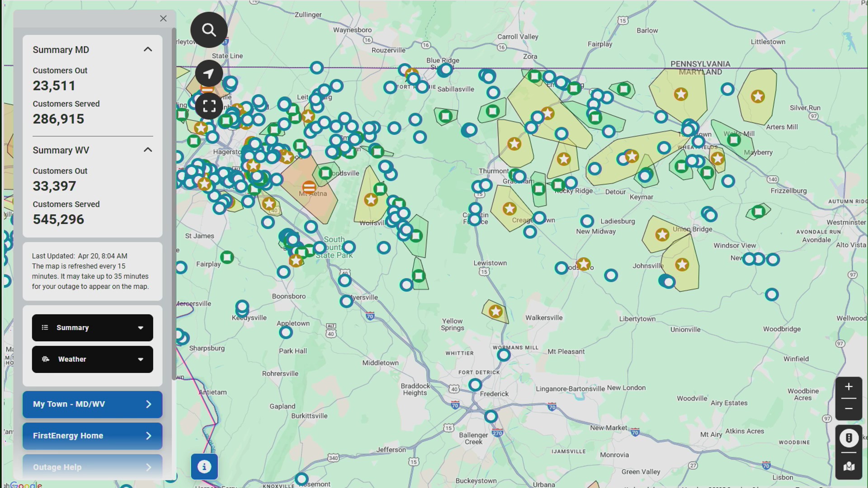Open the Outage Help link
868x488 pixels.
[92, 467]
